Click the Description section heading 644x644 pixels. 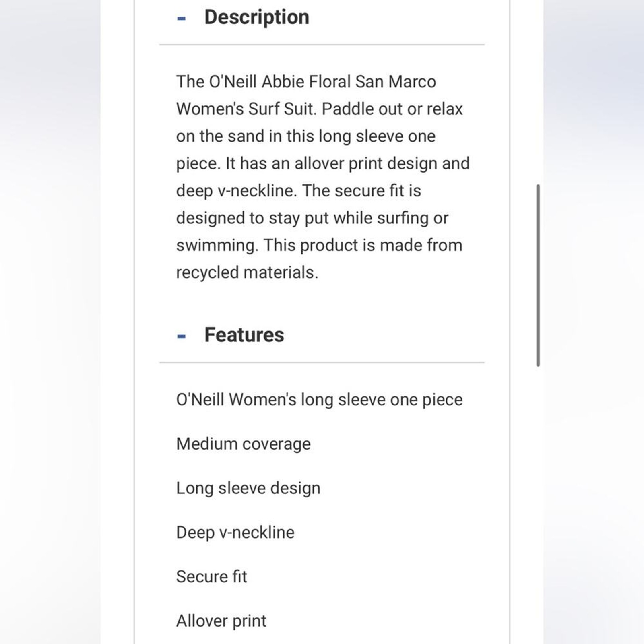click(257, 17)
